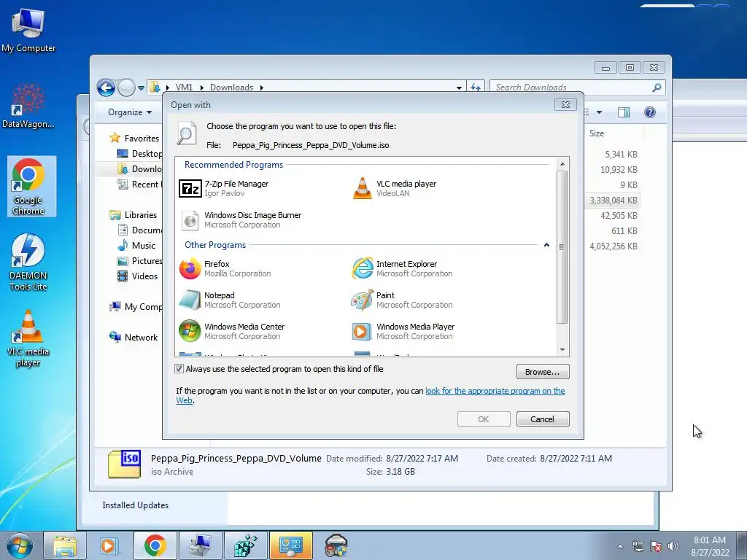Click the Action Center flag icon
Screen dimensions: 747x560
tap(656, 546)
